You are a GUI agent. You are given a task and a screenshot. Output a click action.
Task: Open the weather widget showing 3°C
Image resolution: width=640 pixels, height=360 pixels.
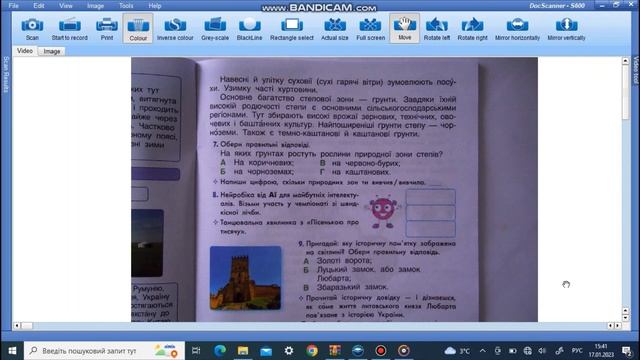tap(457, 351)
